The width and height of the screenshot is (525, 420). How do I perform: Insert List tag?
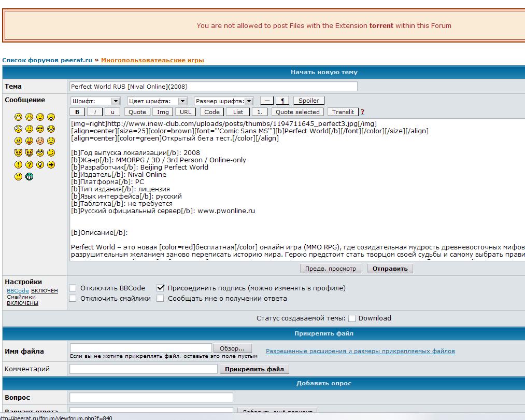click(x=238, y=112)
